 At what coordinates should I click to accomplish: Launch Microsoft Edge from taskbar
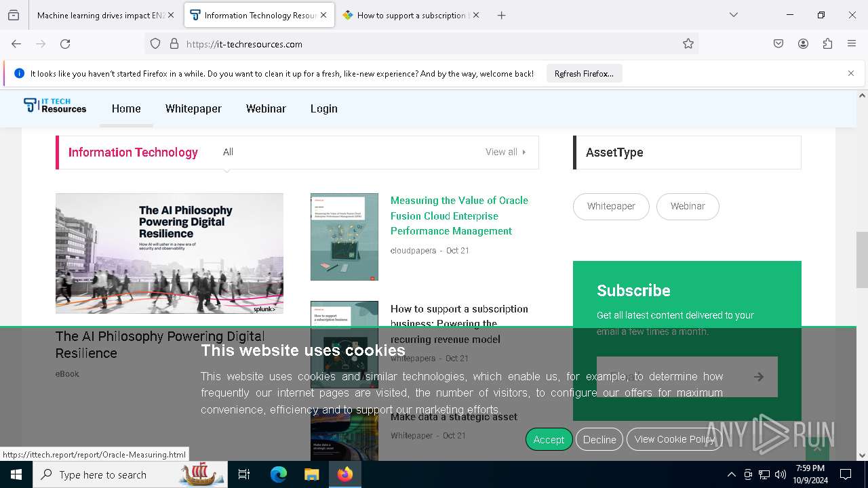(x=279, y=474)
